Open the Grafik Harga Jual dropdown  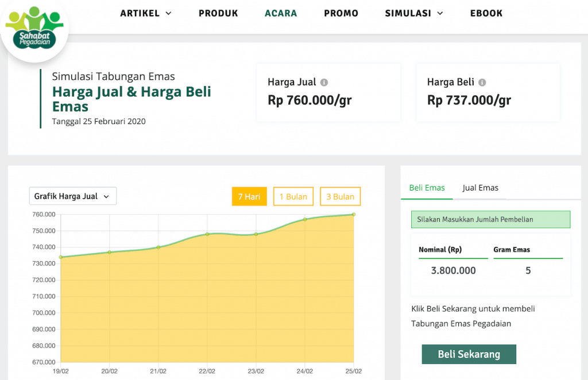72,196
